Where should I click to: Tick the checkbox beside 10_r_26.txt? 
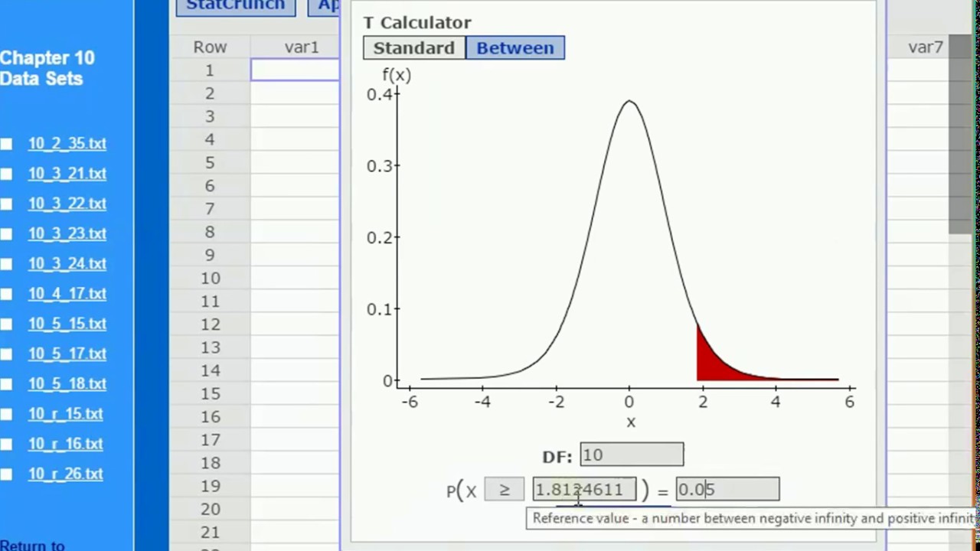[6, 474]
